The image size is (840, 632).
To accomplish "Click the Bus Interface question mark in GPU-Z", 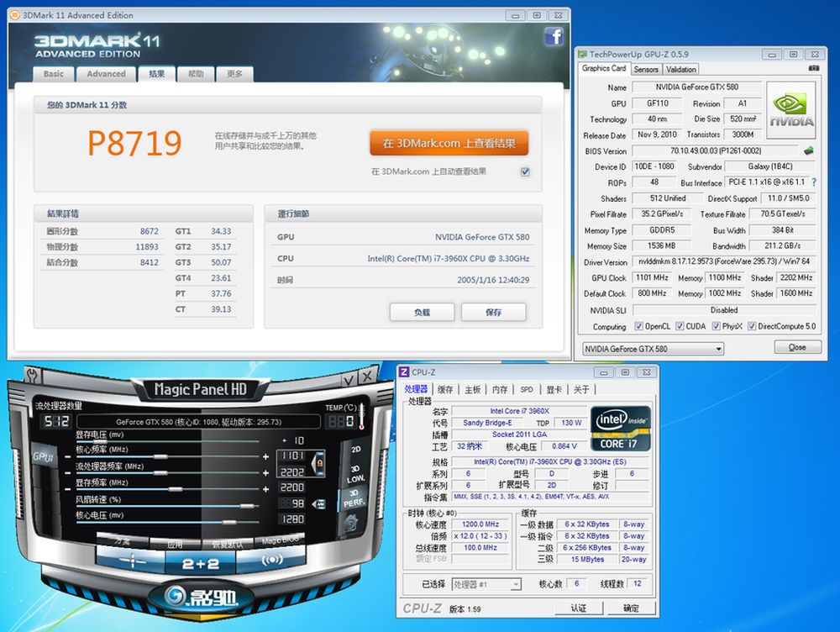I will click(x=814, y=182).
